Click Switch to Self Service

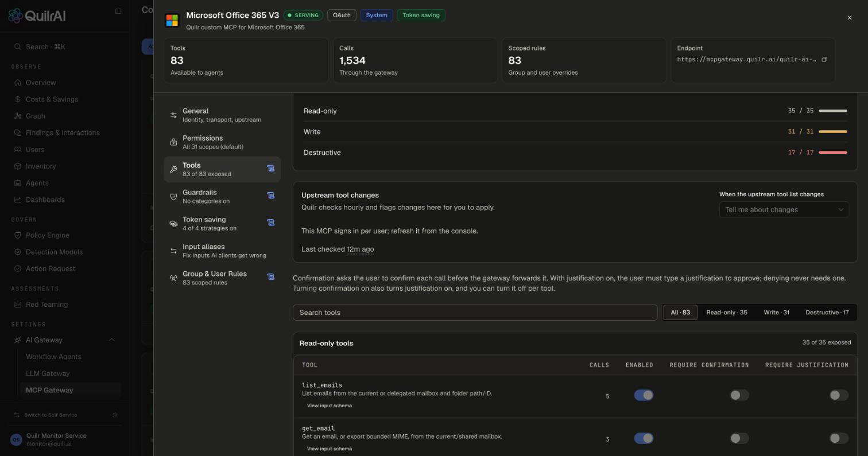[x=51, y=415]
